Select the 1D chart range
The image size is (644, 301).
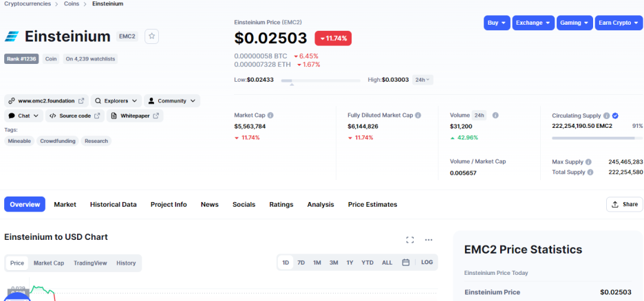pyautogui.click(x=286, y=263)
